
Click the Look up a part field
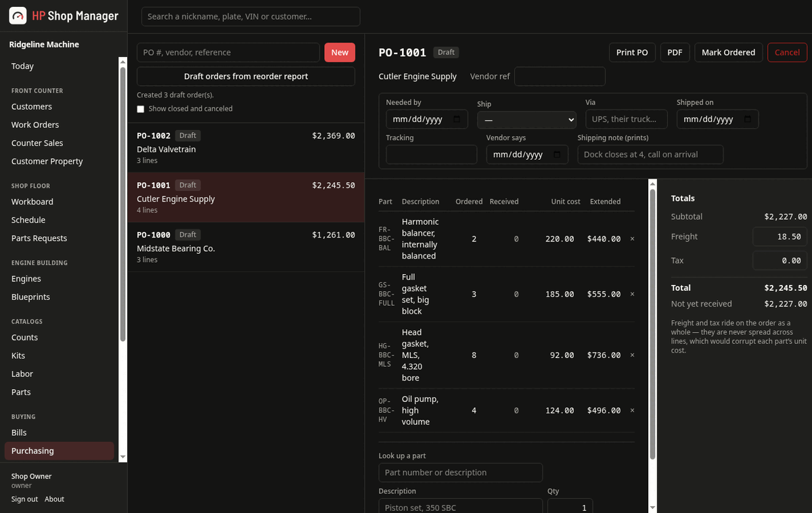(460, 472)
